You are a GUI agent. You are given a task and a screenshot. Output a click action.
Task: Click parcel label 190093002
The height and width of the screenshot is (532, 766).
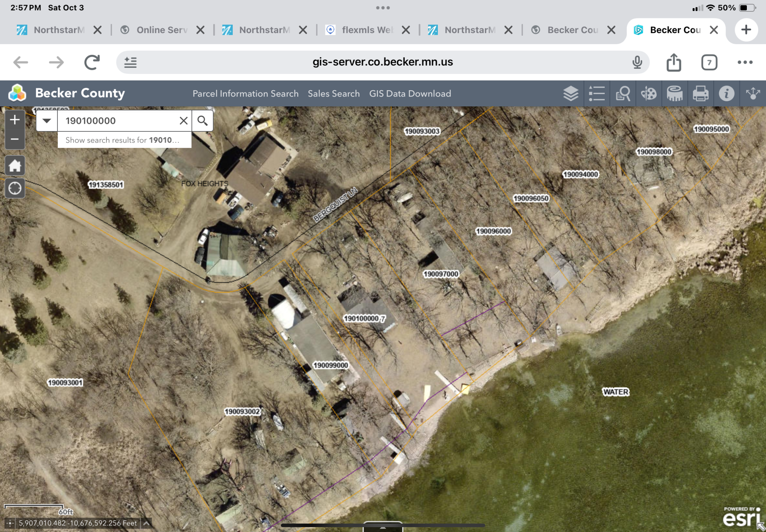coord(242,411)
